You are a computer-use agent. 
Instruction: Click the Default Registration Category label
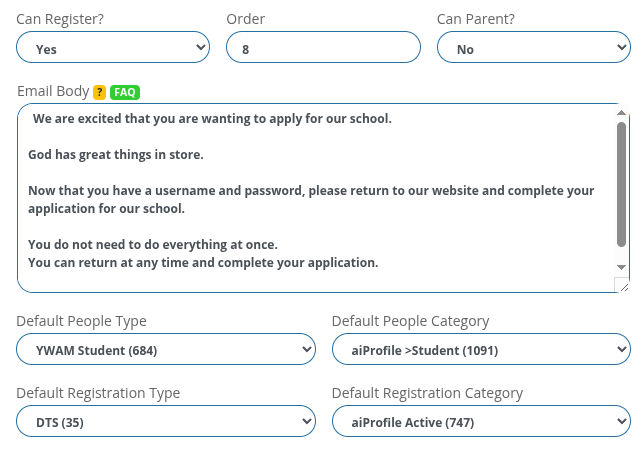[427, 393]
